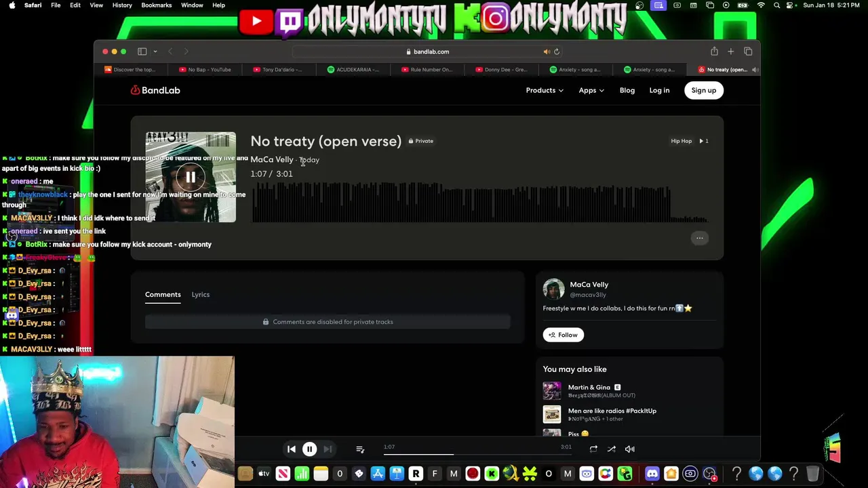Skip to previous track in bottom player
This screenshot has width=868, height=488.
click(292, 449)
